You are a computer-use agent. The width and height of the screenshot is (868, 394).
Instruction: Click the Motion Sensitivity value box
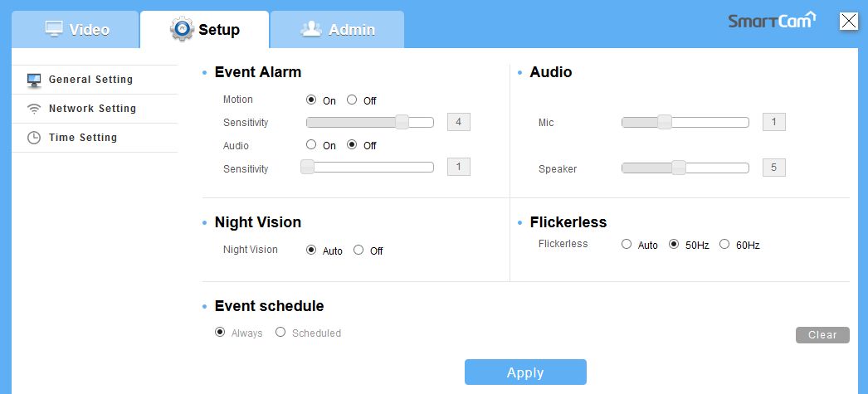(x=458, y=123)
